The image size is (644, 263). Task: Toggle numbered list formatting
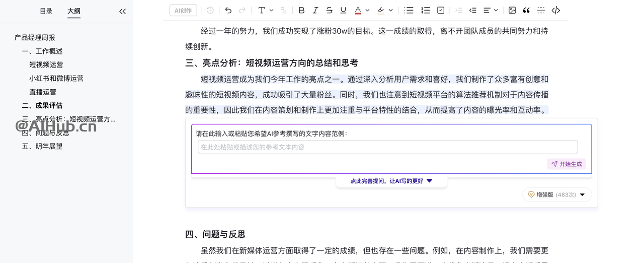tap(425, 10)
